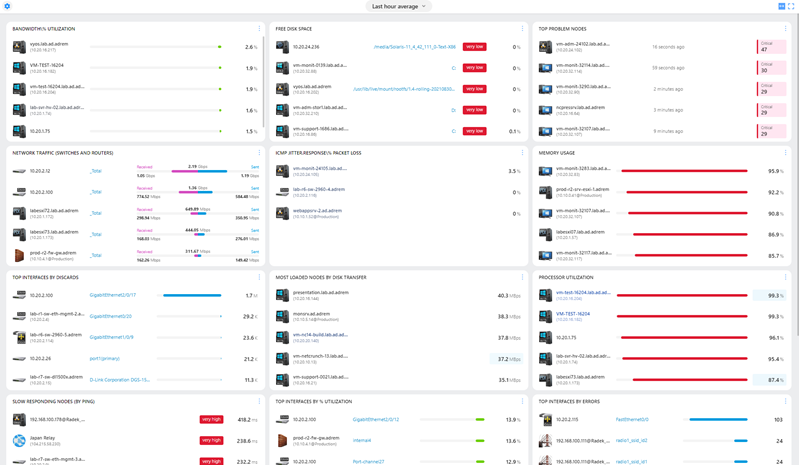Open Top Interfaces by Errors options menu
The image size is (799, 465).
point(785,401)
